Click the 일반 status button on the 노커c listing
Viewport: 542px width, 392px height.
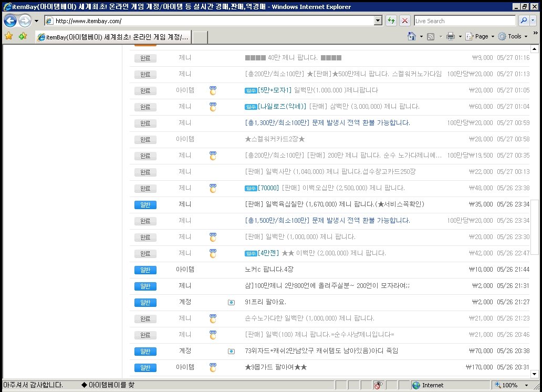tap(145, 270)
